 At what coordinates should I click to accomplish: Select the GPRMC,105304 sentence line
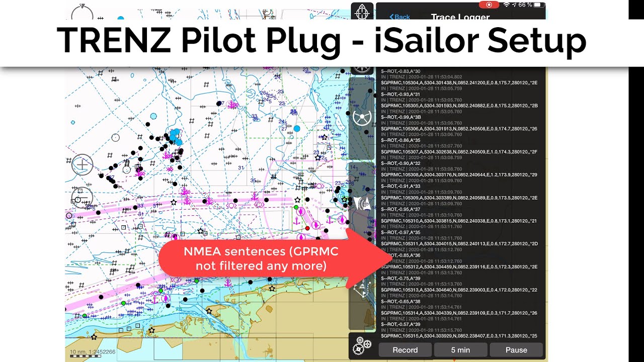click(x=459, y=82)
